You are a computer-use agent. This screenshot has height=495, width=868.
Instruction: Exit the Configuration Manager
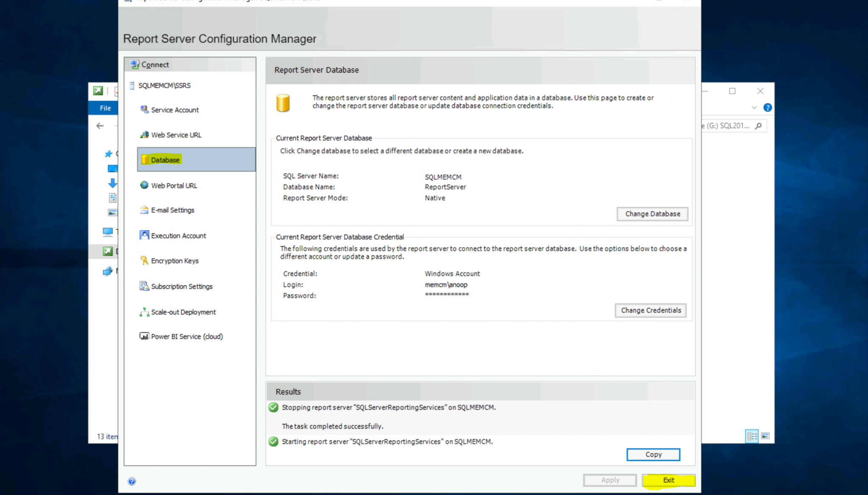click(x=668, y=480)
